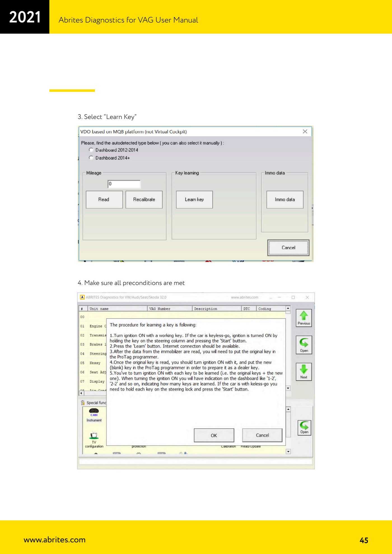
Task: Select the 06 Seat Adj unit row
Action: (x=93, y=372)
